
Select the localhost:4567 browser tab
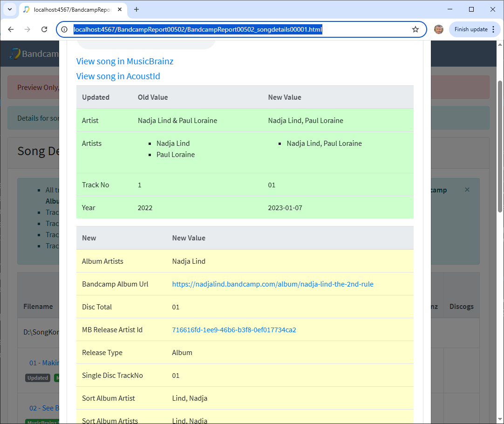tap(70, 9)
